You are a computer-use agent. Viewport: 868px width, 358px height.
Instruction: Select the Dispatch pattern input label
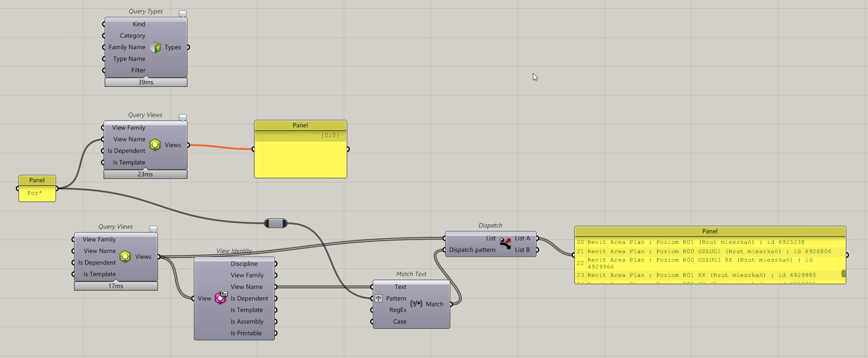point(472,250)
